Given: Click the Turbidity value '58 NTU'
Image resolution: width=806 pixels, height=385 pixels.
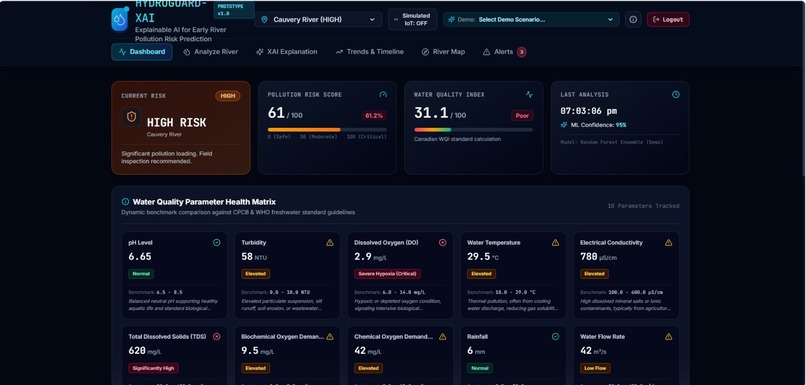Looking at the screenshot, I should pyautogui.click(x=254, y=256).
